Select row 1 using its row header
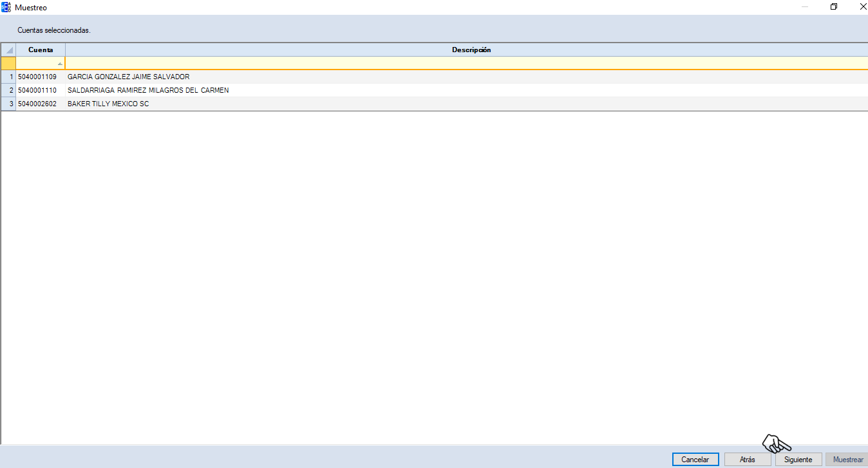 [x=8, y=77]
